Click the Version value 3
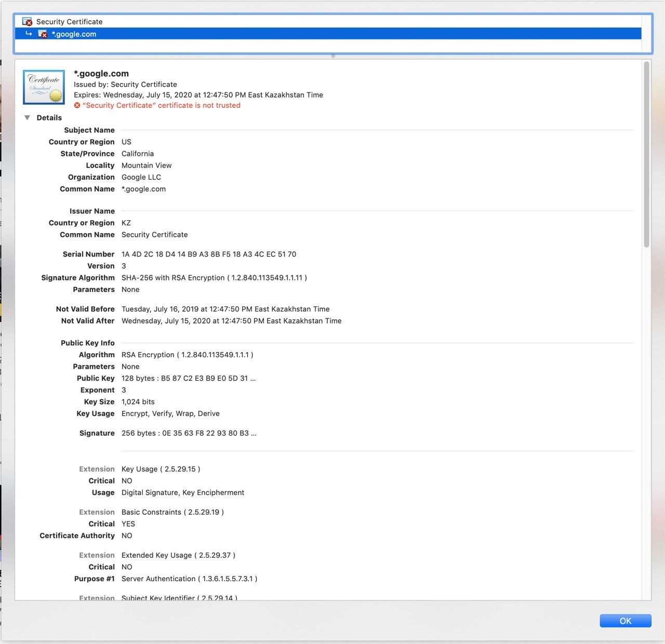 (124, 266)
